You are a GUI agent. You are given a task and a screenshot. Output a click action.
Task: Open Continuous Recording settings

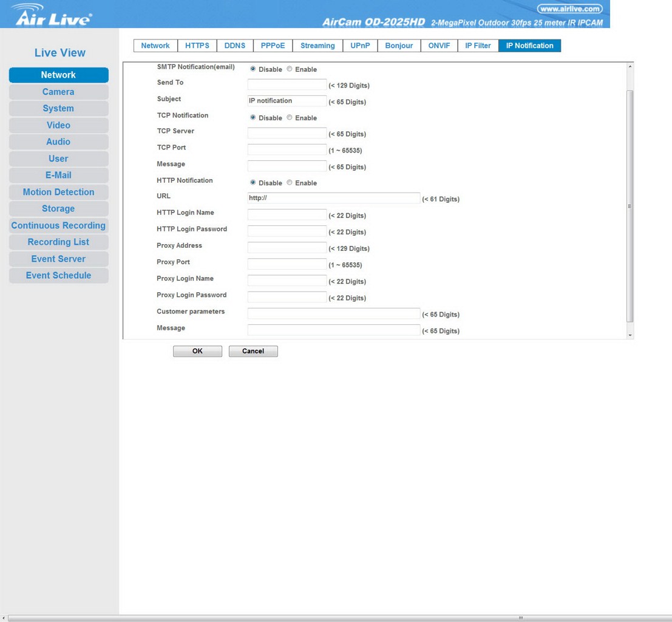[x=59, y=225]
